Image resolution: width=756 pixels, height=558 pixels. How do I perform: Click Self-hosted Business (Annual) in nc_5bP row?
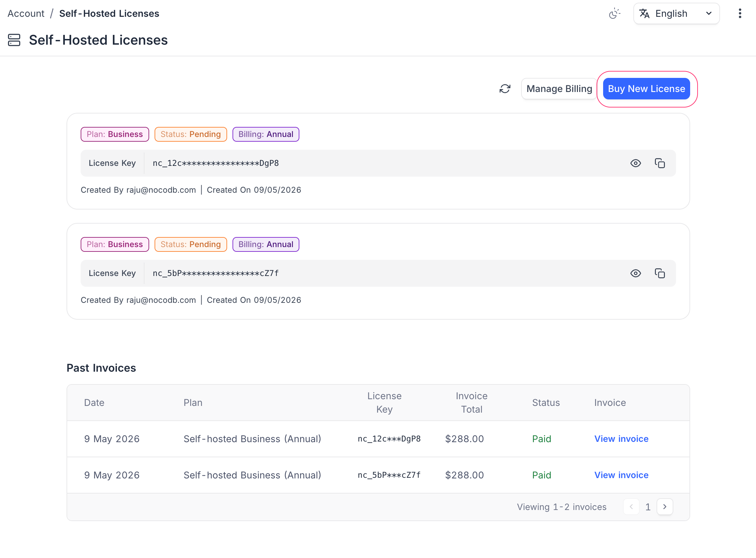coord(252,475)
